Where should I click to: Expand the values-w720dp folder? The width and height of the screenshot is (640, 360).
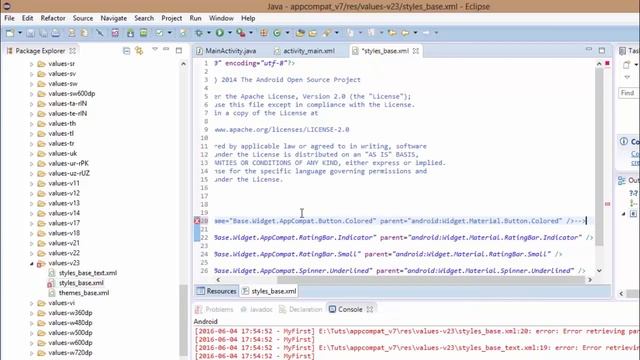[x=31, y=353]
